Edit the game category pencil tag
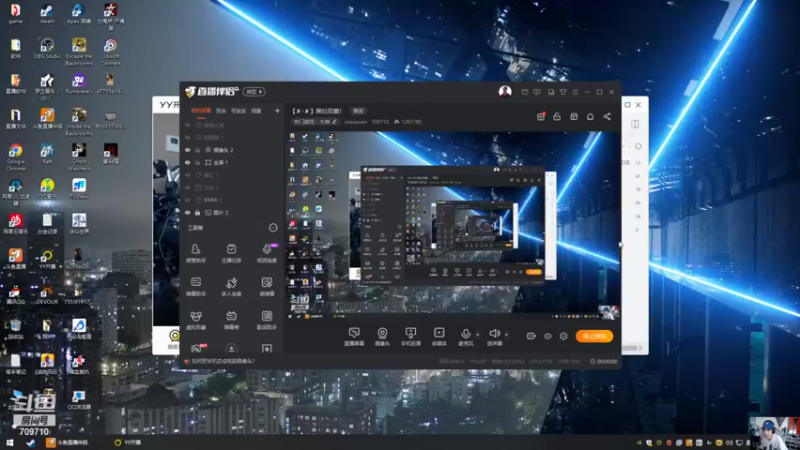 (x=315, y=122)
